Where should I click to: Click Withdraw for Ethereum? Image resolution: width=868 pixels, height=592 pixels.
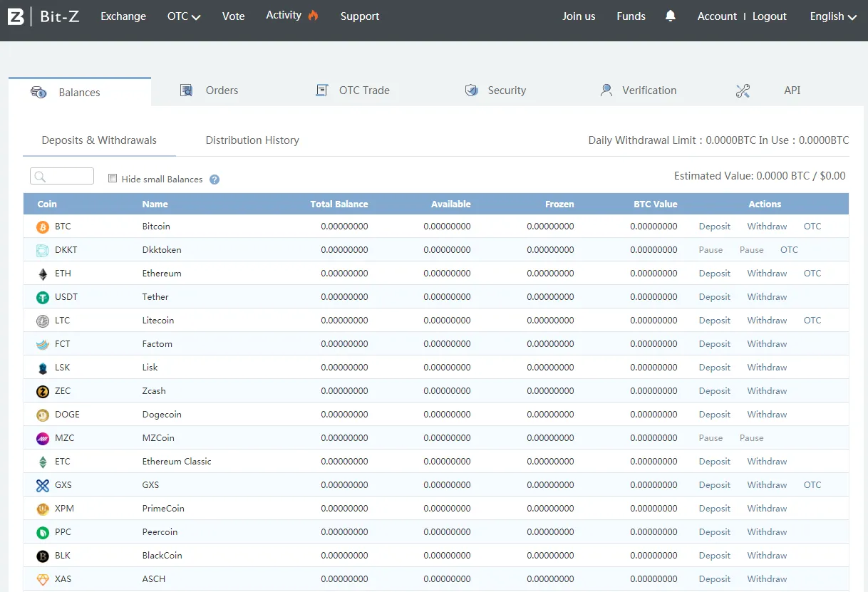(767, 274)
